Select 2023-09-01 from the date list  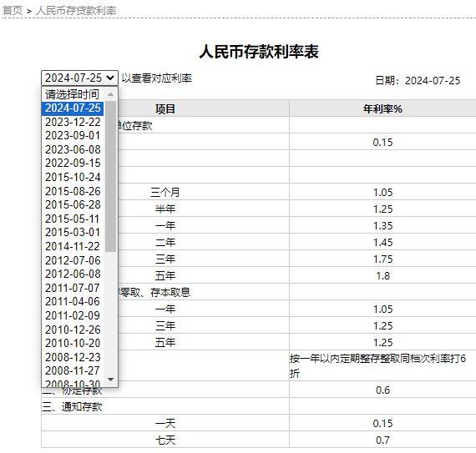(x=73, y=135)
